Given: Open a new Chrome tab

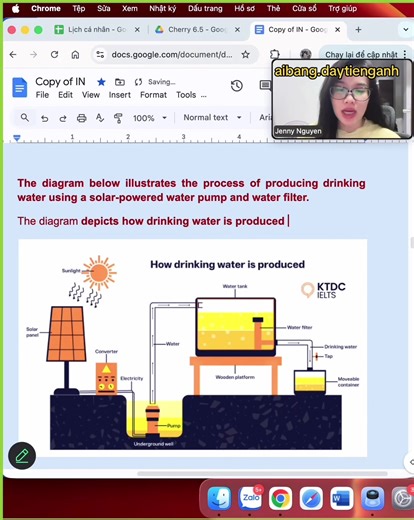Looking at the screenshot, I should (358, 30).
